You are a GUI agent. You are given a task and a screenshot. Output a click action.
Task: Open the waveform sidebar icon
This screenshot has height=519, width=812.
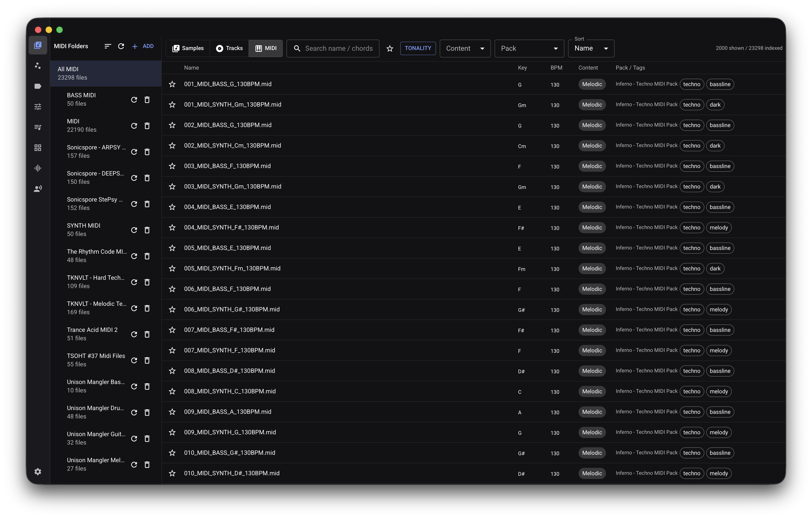click(x=38, y=168)
